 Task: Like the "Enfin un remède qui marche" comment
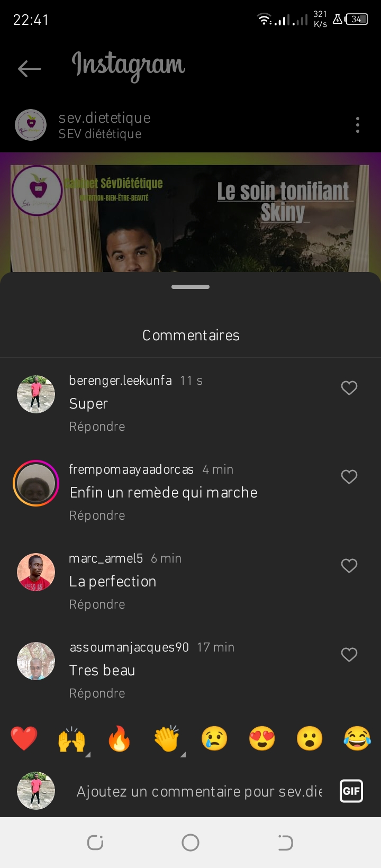click(349, 477)
